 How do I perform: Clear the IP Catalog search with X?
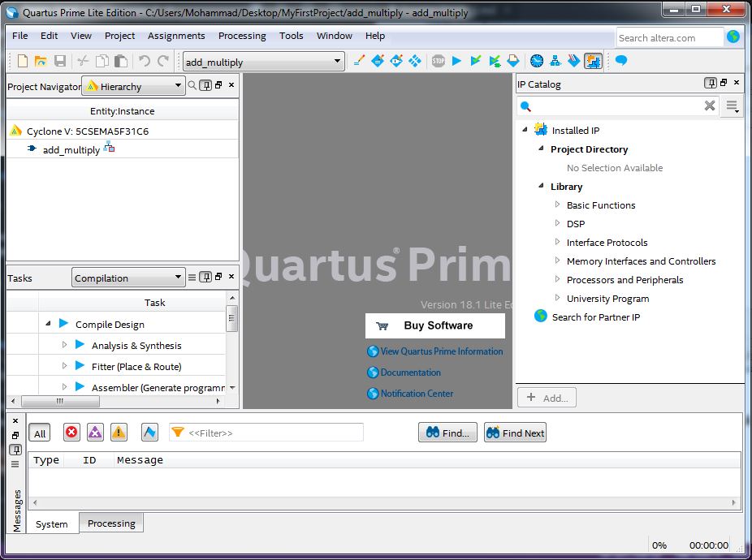pyautogui.click(x=709, y=106)
